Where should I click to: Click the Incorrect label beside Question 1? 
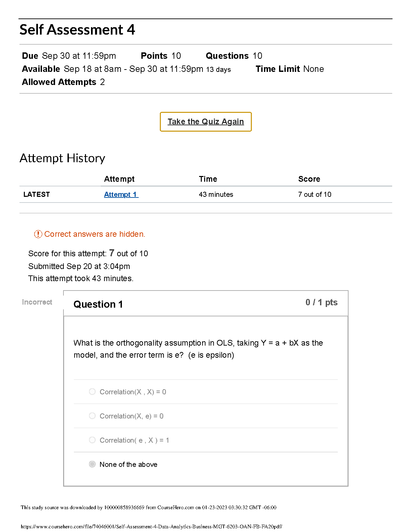tap(37, 302)
